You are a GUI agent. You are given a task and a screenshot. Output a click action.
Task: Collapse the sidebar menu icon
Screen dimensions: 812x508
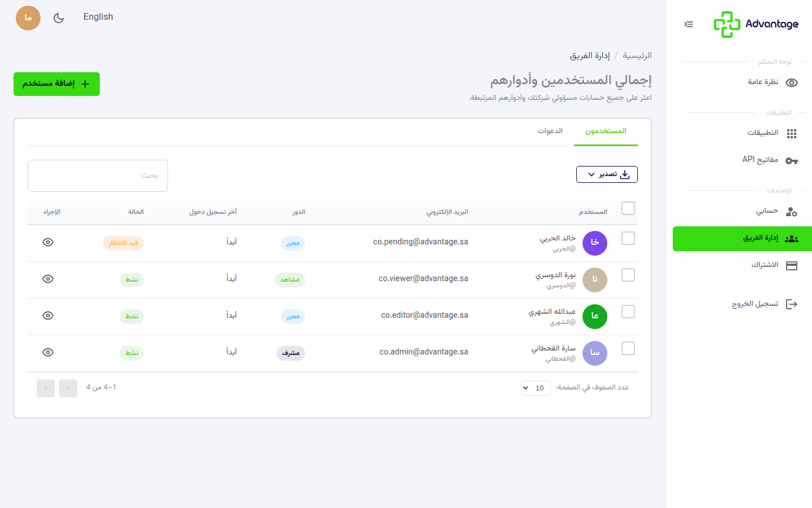click(x=689, y=24)
